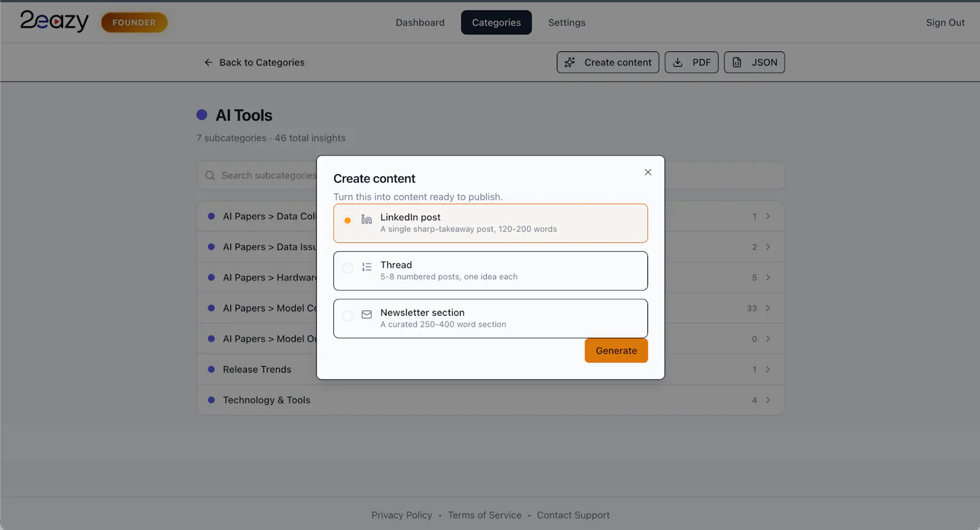Click the 2eazy logo
This screenshot has width=980, height=530.
coord(55,21)
